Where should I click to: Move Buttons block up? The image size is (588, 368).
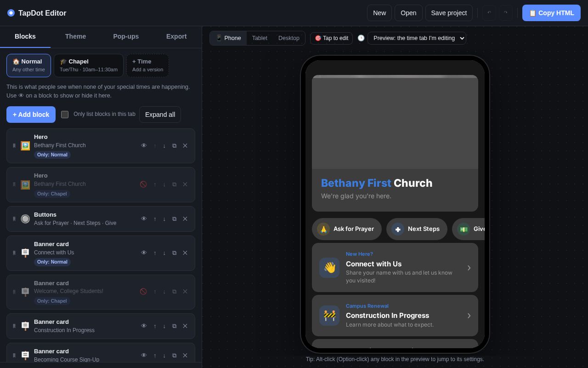tap(155, 219)
